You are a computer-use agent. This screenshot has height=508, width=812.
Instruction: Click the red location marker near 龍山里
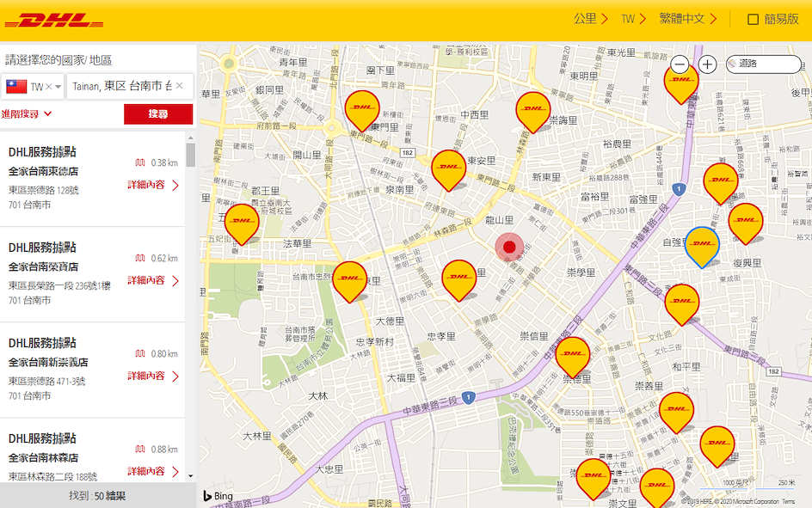click(x=509, y=248)
